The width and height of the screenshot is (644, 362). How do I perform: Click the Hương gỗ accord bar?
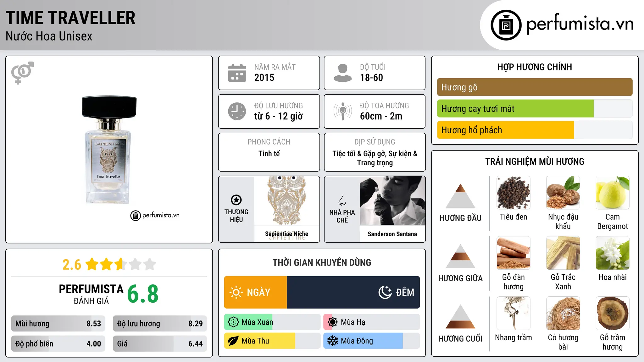pyautogui.click(x=535, y=87)
